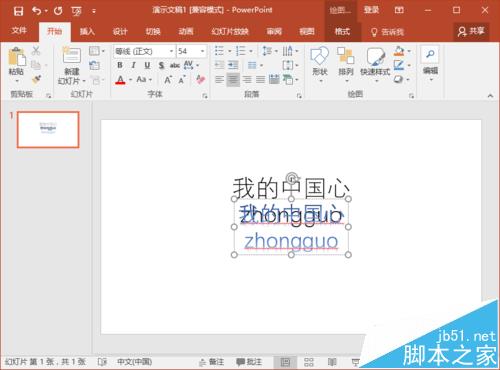This screenshot has height=370, width=500.
Task: Open the Design tab
Action: [x=120, y=32]
